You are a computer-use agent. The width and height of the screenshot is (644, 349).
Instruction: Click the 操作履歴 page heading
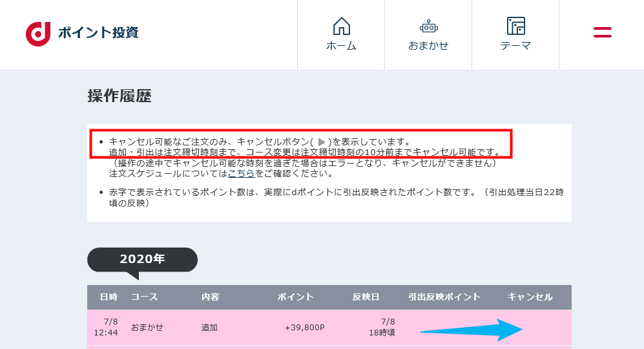coord(119,96)
